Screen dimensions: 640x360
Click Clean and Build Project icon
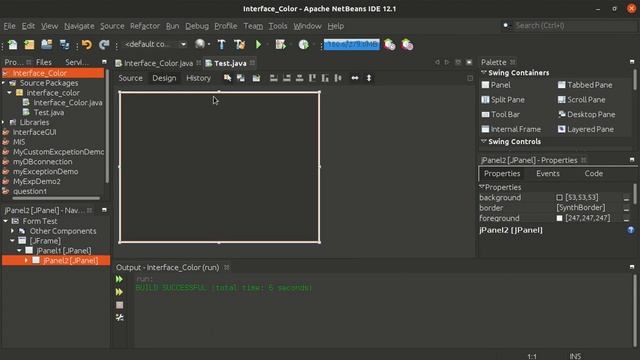tap(240, 44)
